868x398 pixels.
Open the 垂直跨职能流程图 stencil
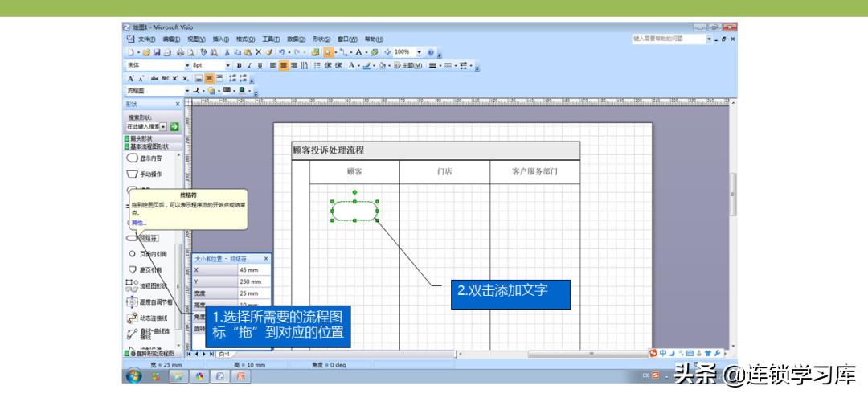pos(152,353)
